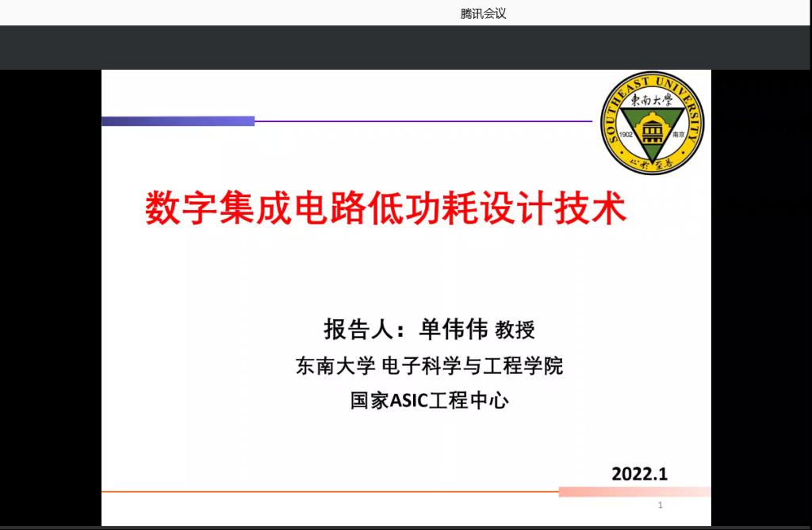This screenshot has width=812, height=530.
Task: Click the dark gray meeting toolbar strip
Action: tap(406, 48)
